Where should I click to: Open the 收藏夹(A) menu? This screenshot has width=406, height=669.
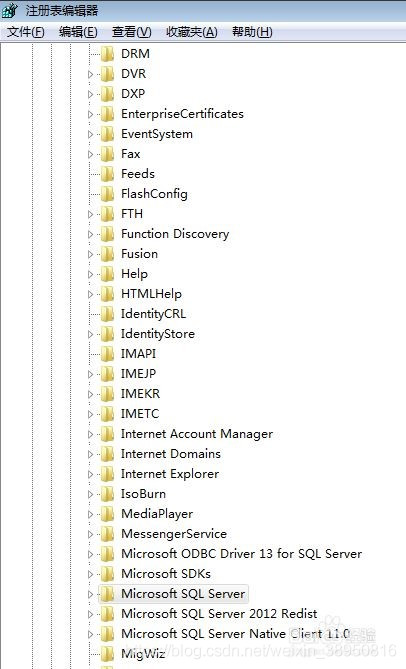coord(192,32)
